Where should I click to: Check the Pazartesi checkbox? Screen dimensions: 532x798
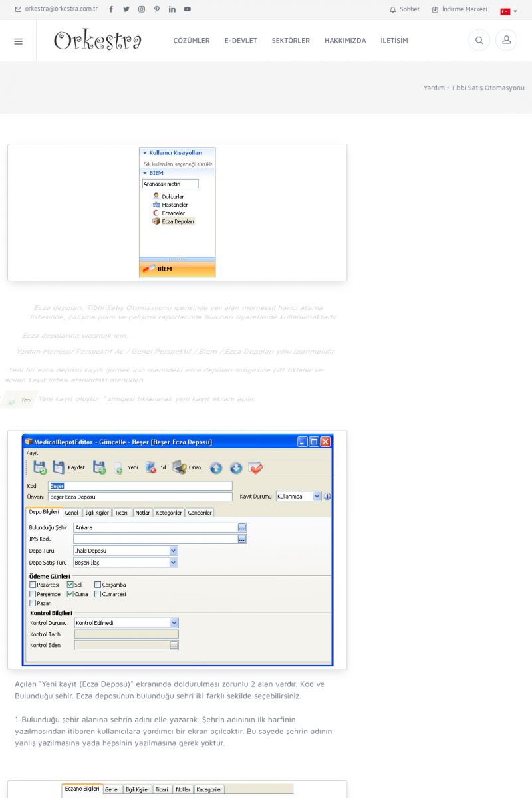tap(33, 585)
